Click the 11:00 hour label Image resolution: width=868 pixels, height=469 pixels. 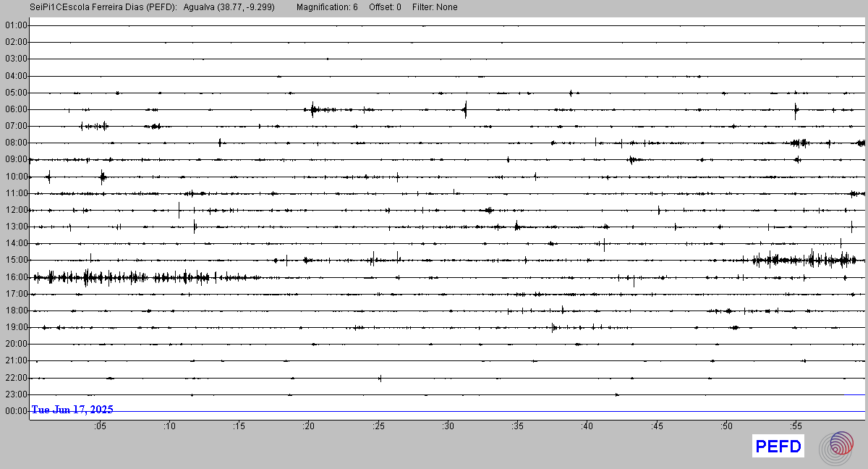click(x=16, y=193)
